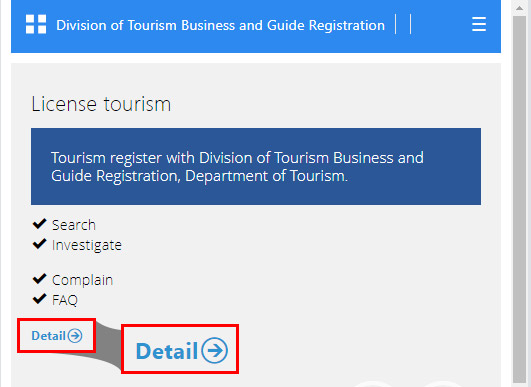Select the Investigate list item text
This screenshot has height=387, width=531.
[87, 245]
